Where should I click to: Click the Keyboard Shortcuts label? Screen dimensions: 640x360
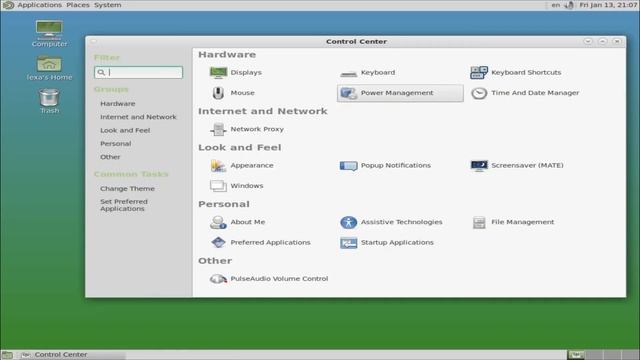coord(526,73)
